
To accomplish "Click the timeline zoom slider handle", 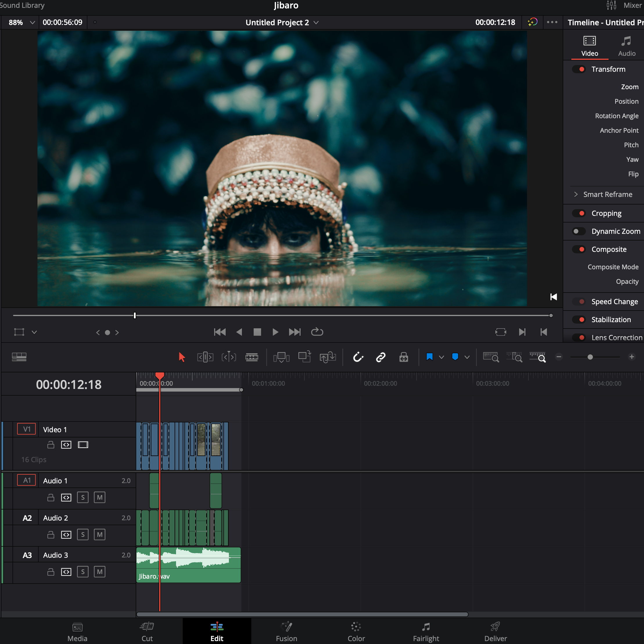I will [590, 357].
